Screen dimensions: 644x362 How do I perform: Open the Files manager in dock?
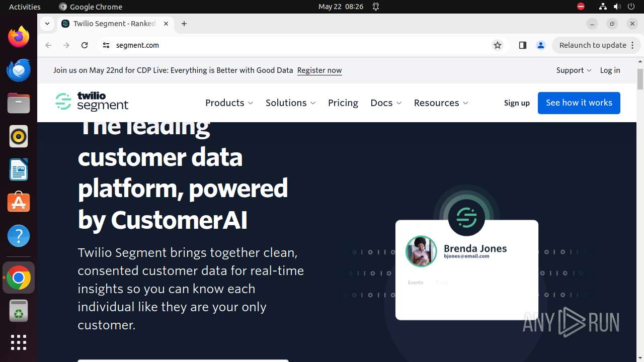tap(19, 104)
